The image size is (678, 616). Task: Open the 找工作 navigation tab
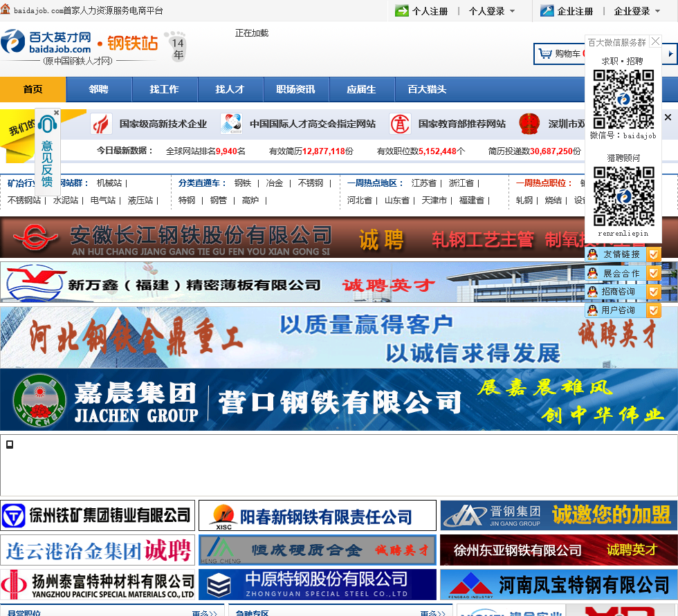(165, 89)
